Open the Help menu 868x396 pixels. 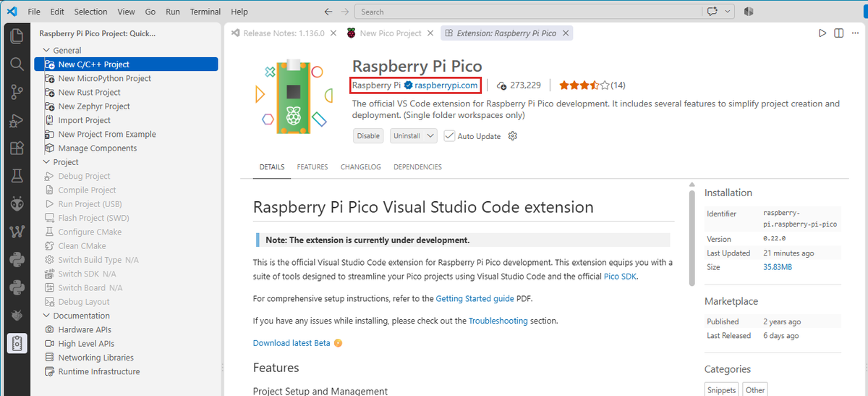239,12
